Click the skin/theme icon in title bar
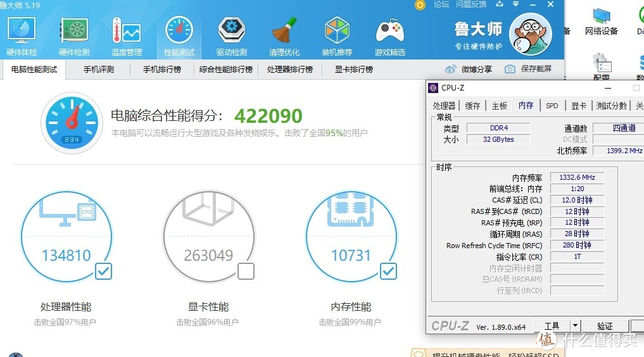644x357 pixels. coord(500,4)
